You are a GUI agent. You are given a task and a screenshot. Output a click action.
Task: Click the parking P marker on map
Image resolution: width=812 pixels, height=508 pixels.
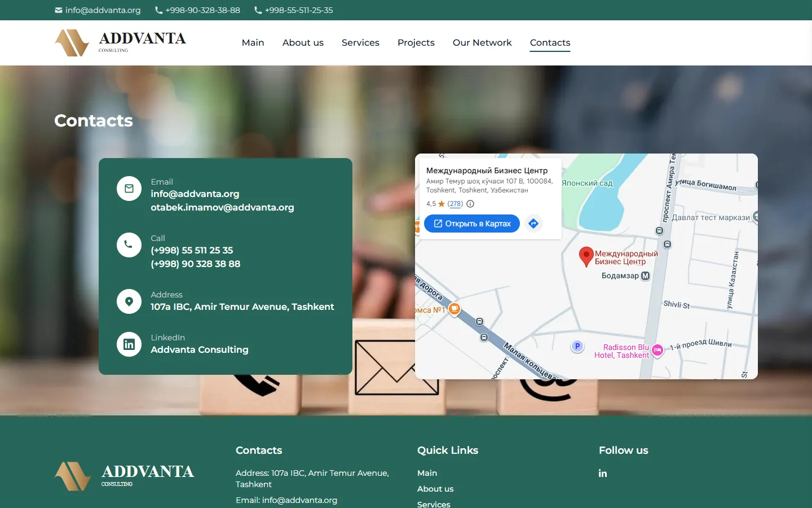[x=577, y=346]
